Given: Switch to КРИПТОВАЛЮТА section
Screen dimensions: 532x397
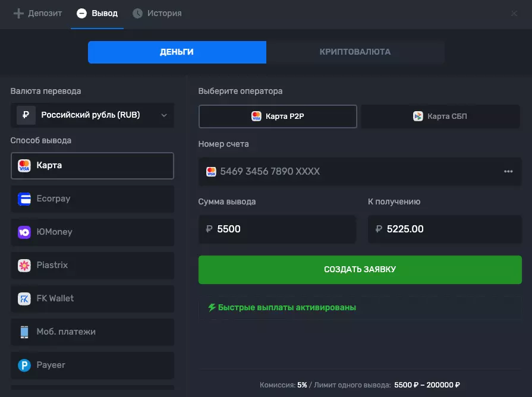Looking at the screenshot, I should point(355,52).
